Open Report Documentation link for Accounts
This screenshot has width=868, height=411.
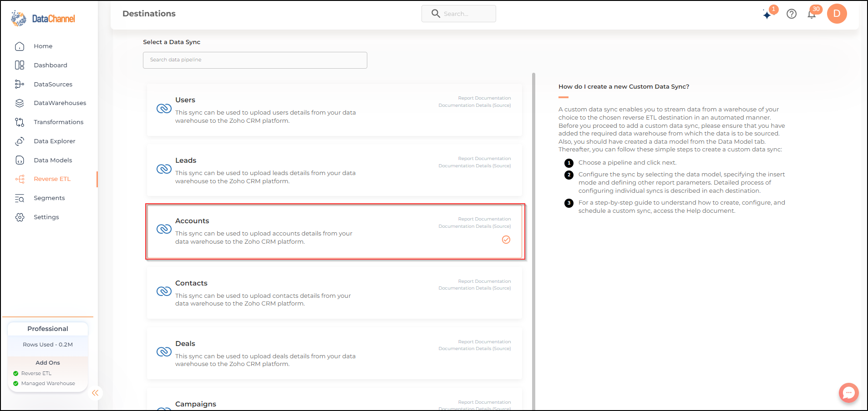pyautogui.click(x=484, y=219)
